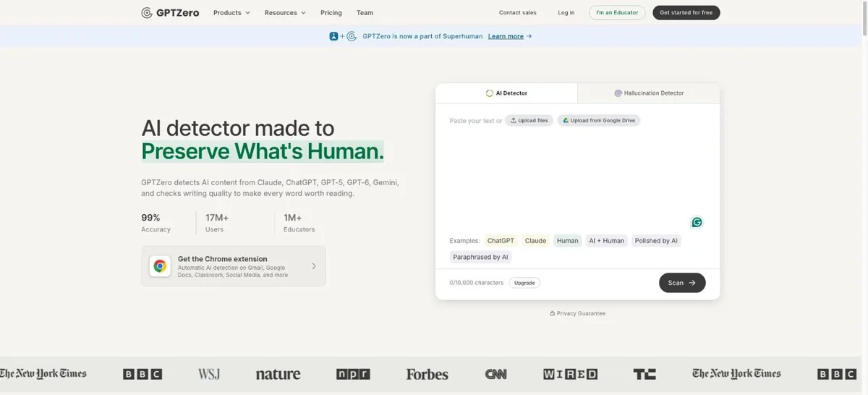
Task: Open the Privacy Guarantee link
Action: pyautogui.click(x=577, y=313)
